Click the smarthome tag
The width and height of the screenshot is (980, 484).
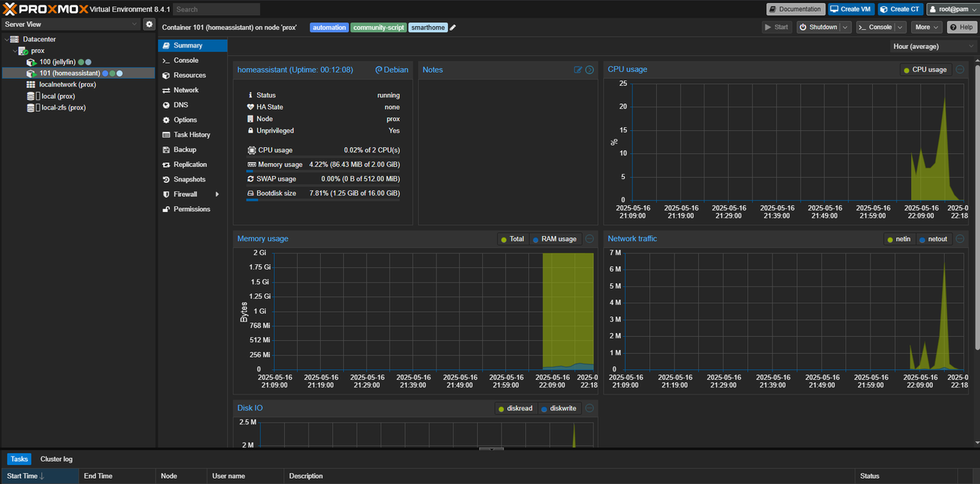click(x=428, y=28)
